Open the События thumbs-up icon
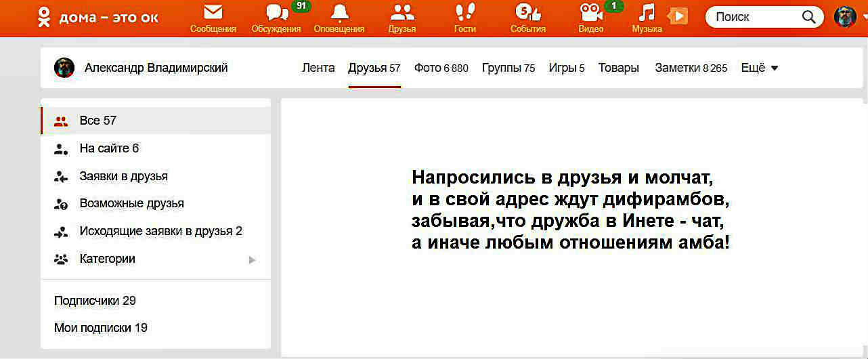This screenshot has width=868, height=359. pyautogui.click(x=528, y=12)
